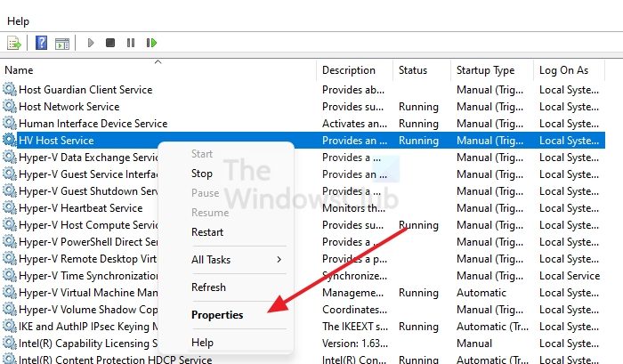Sort by the Name column header
623x364 pixels.
[19, 70]
